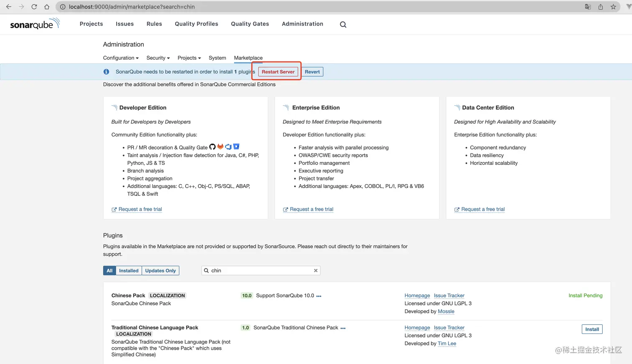Image resolution: width=632 pixels, height=364 pixels.
Task: Click the browser reload icon
Action: tap(34, 7)
